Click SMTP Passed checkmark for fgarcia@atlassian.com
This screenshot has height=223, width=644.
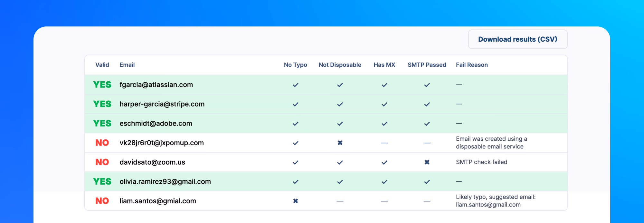(427, 85)
